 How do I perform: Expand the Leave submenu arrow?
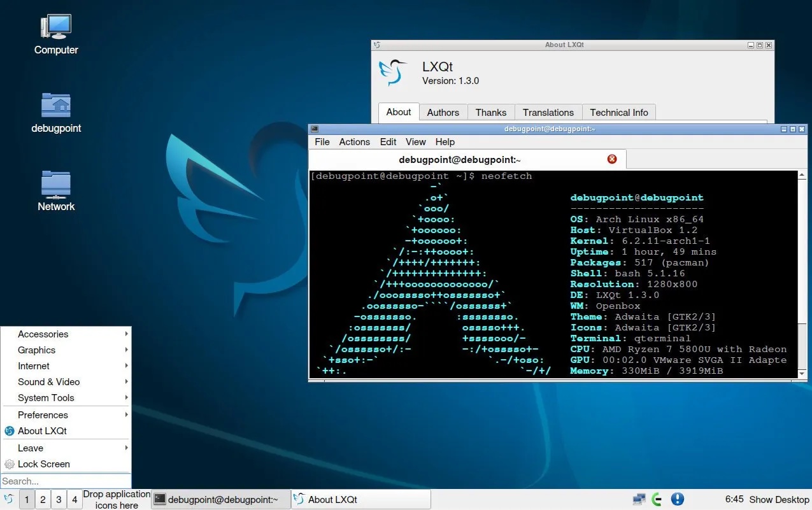click(x=126, y=448)
